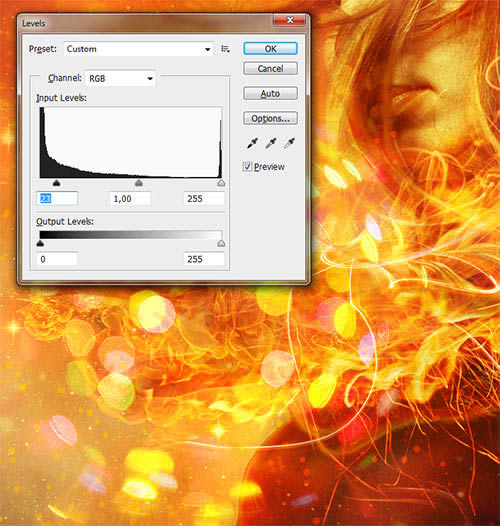Open the Options... button
Screen dimensions: 500x526
tap(270, 118)
